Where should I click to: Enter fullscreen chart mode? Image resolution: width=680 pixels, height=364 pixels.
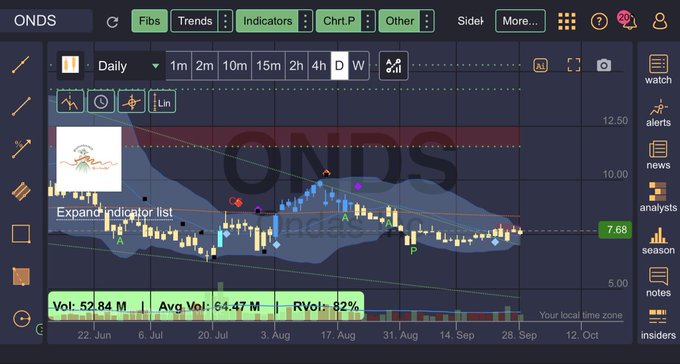coord(574,65)
